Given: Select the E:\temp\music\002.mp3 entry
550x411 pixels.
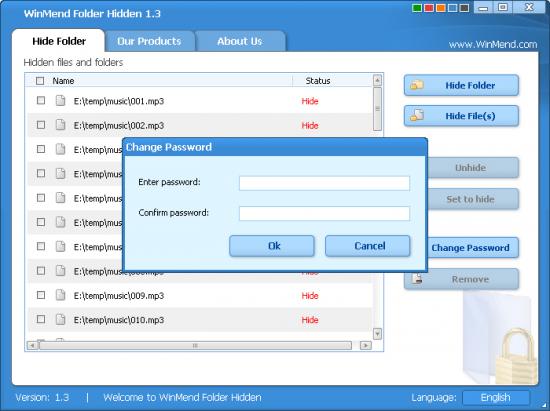Looking at the screenshot, I should coord(119,126).
